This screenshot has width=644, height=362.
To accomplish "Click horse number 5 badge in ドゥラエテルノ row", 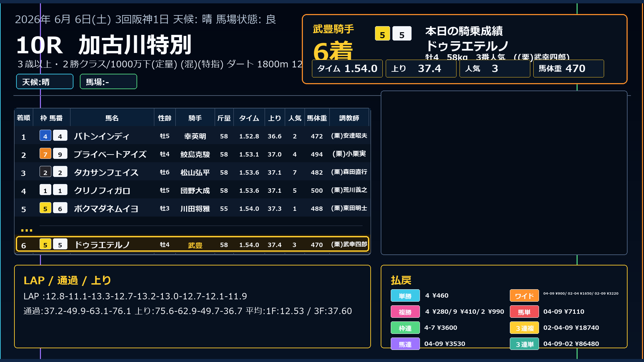I will (x=60, y=244).
